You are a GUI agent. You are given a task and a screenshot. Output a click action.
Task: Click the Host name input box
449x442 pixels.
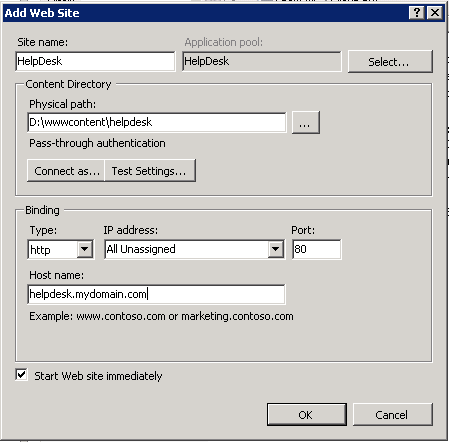coord(156,294)
